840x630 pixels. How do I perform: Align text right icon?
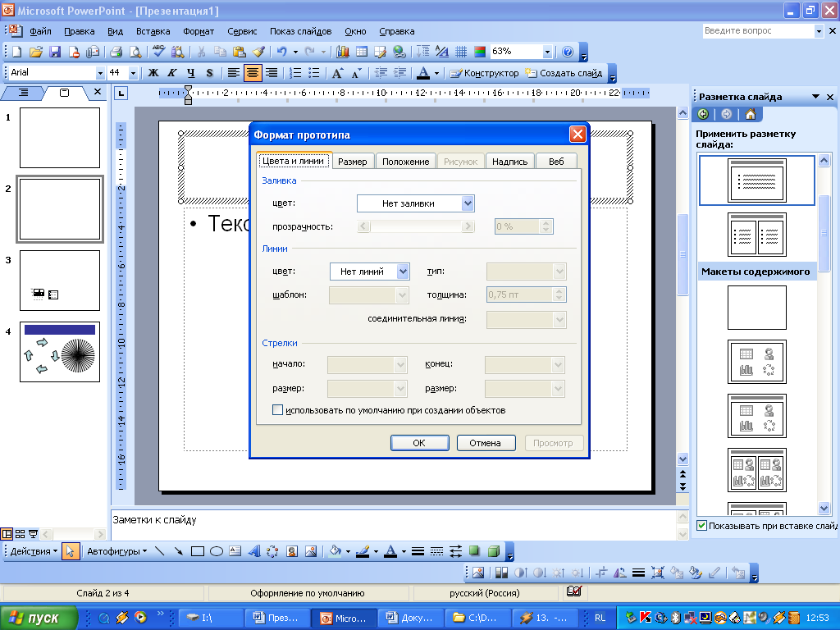coord(272,72)
